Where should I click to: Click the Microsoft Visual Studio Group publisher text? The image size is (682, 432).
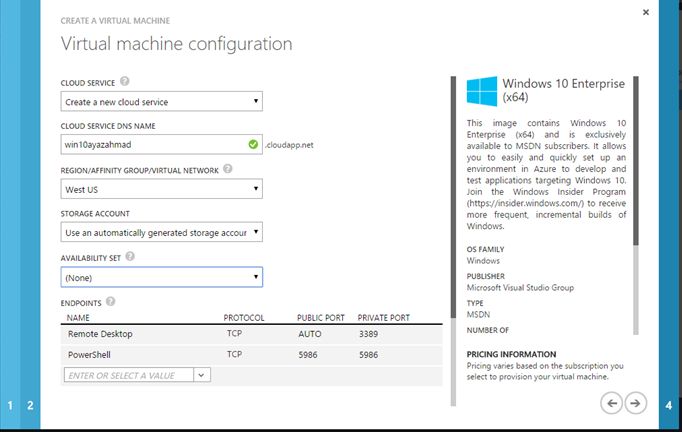[520, 288]
